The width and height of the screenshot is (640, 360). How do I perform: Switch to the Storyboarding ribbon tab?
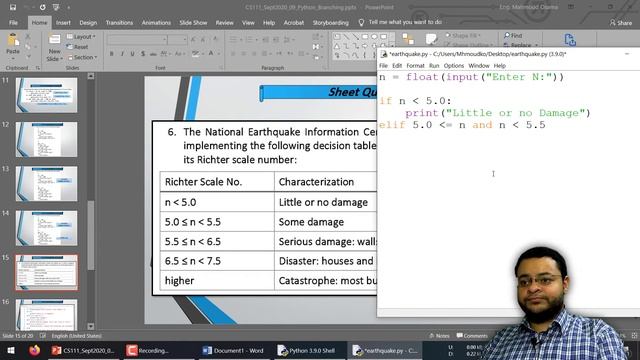331,23
